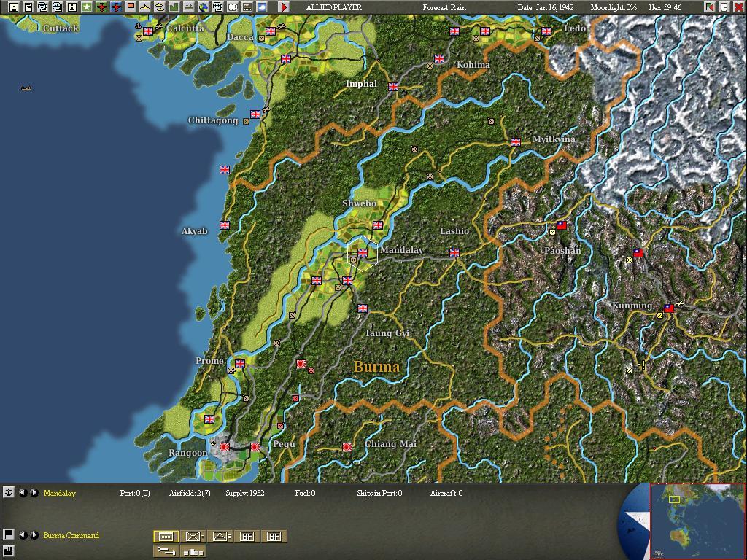The height and width of the screenshot is (560, 747).
Task: Toggle the weather cloud icon
Action: tap(262, 7)
